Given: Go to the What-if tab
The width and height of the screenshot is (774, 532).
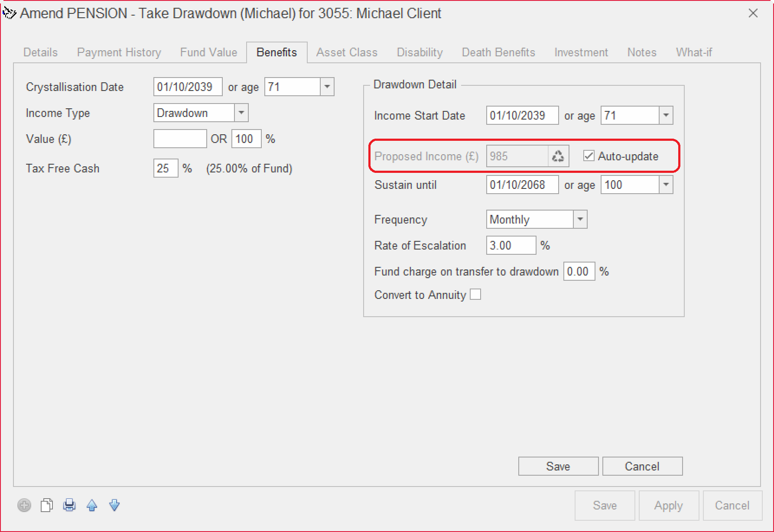Looking at the screenshot, I should (x=693, y=52).
